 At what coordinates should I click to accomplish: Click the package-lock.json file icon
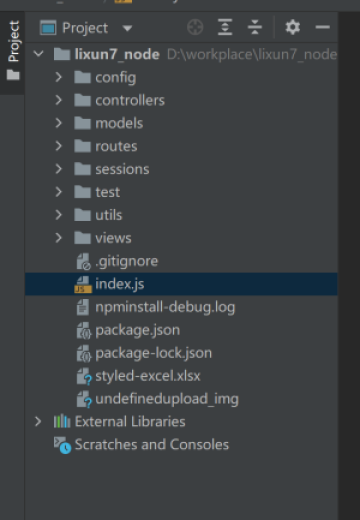point(84,353)
